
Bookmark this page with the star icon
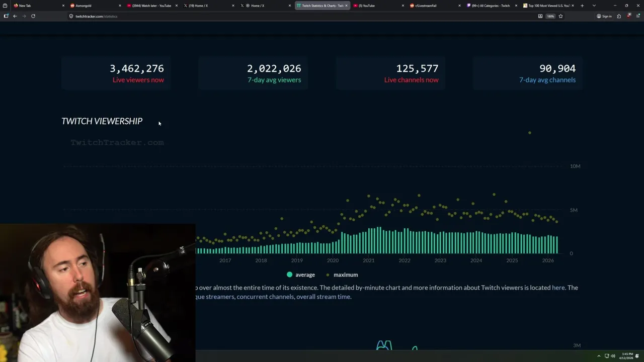pyautogui.click(x=560, y=16)
